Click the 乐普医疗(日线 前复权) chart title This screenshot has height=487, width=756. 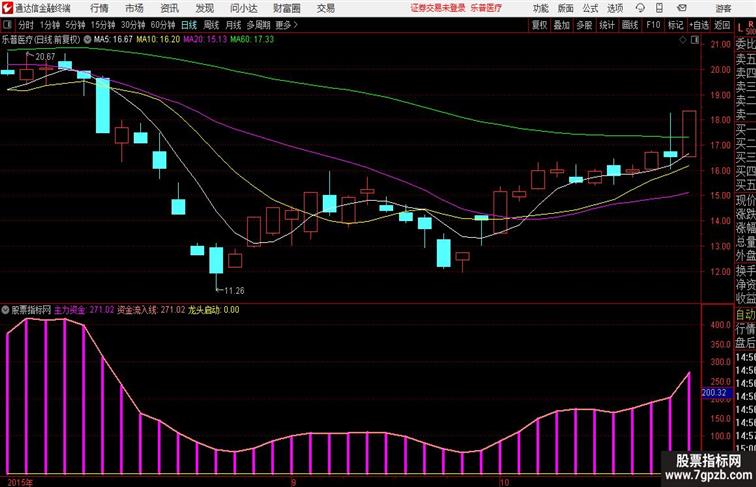[x=41, y=40]
